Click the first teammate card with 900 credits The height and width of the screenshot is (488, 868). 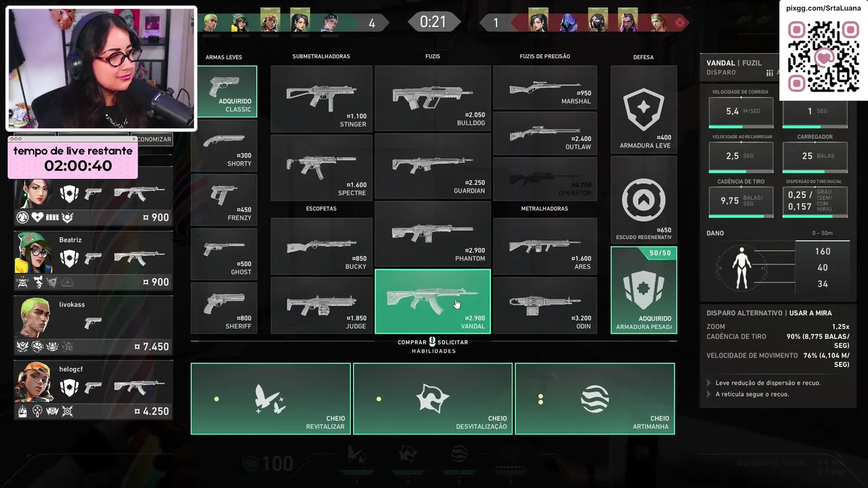click(93, 198)
